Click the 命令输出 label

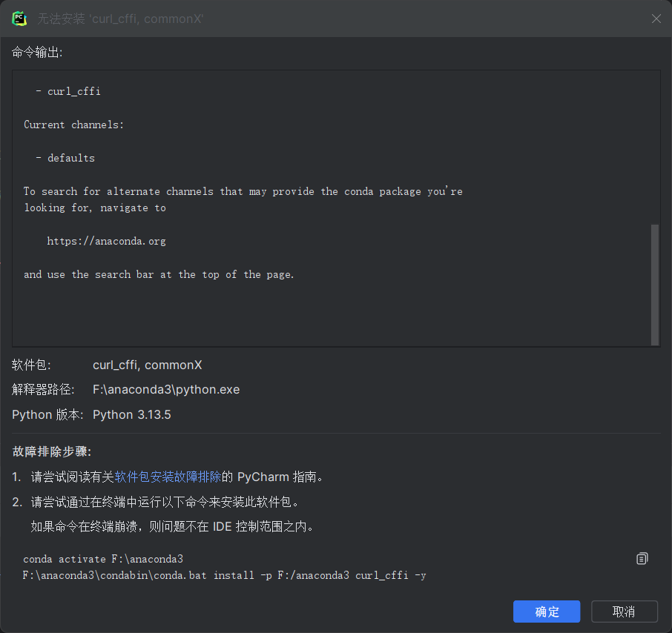tap(37, 52)
